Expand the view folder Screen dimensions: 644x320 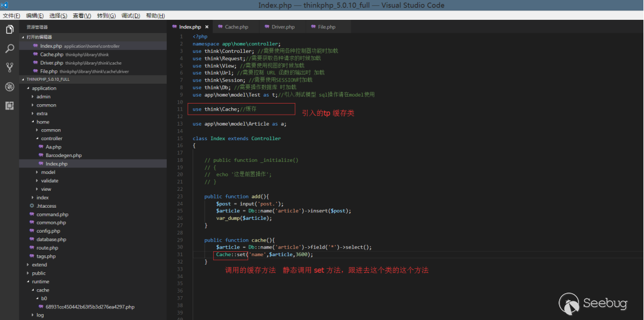(x=93, y=189)
